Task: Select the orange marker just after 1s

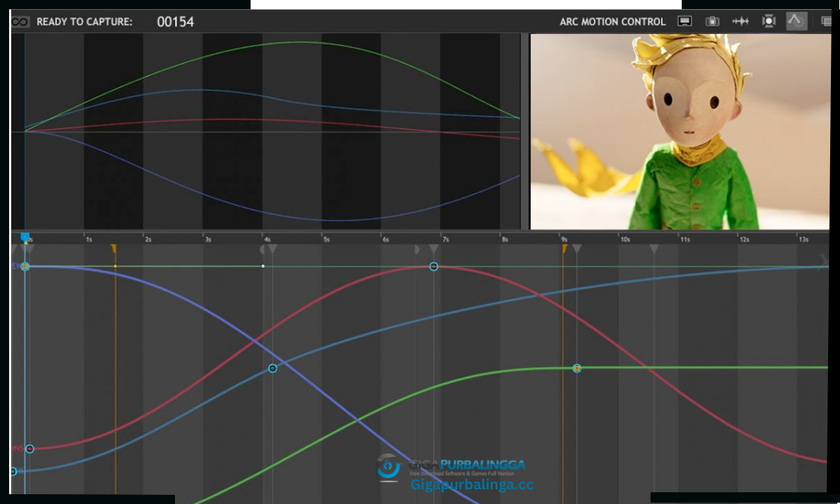Action: click(x=114, y=248)
